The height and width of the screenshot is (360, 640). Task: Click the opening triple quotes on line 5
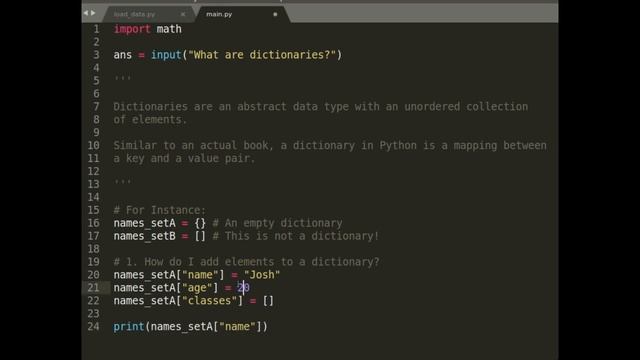(122, 78)
